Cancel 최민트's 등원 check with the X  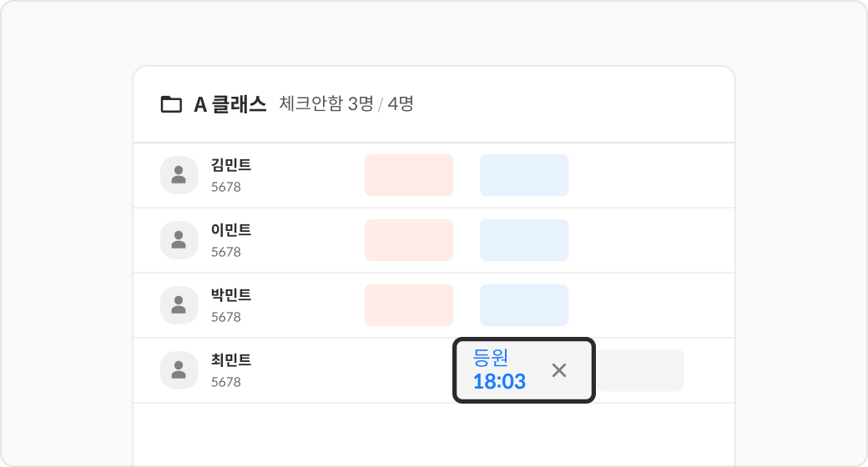pos(559,370)
